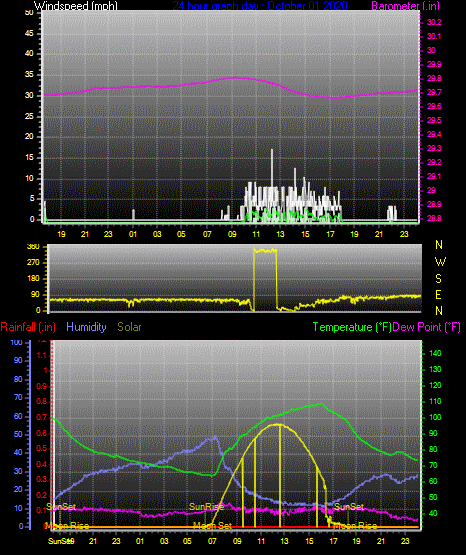The height and width of the screenshot is (555, 466).
Task: Select the 35 tick on windspeed axis
Action: (x=29, y=74)
